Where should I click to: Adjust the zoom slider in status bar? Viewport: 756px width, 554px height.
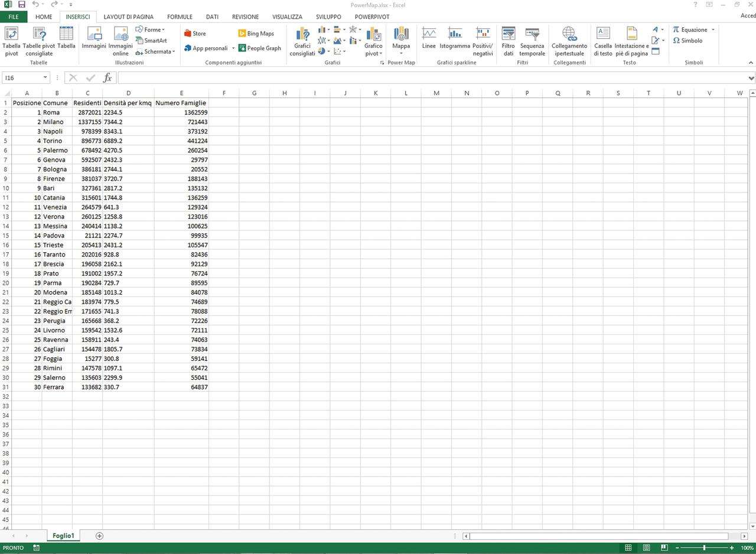point(703,548)
